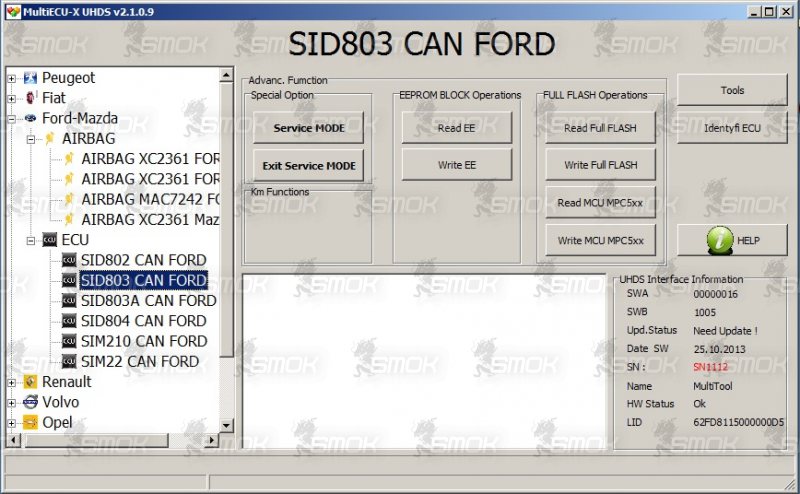The width and height of the screenshot is (800, 494).
Task: Expand the Peugeot tree node
Action: [x=11, y=79]
